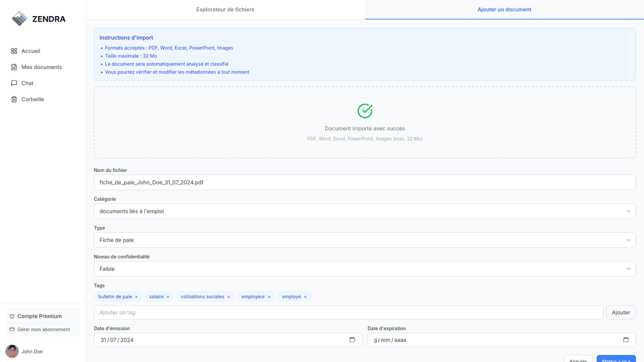Click the Zendra logo icon
Image resolution: width=644 pixels, height=362 pixels.
[x=20, y=19]
